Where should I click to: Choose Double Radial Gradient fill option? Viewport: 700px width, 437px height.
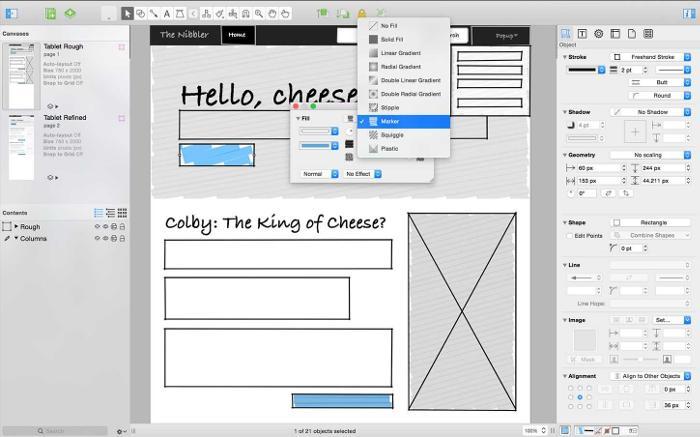point(403,94)
